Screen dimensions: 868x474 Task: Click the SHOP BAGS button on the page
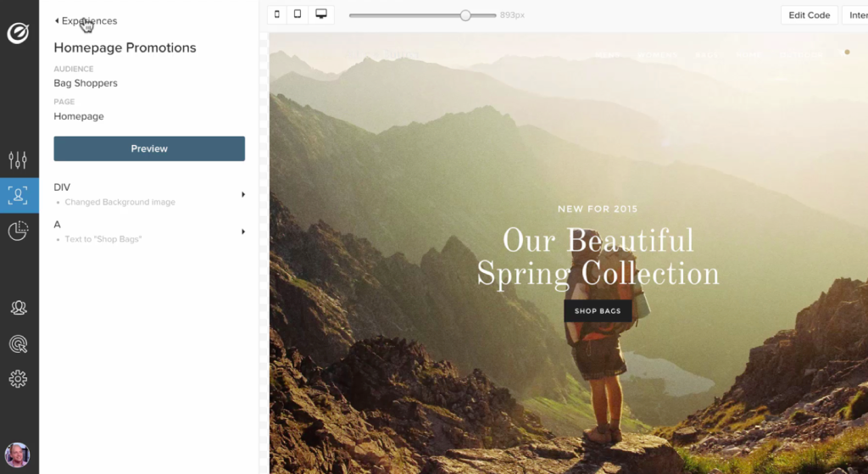598,311
